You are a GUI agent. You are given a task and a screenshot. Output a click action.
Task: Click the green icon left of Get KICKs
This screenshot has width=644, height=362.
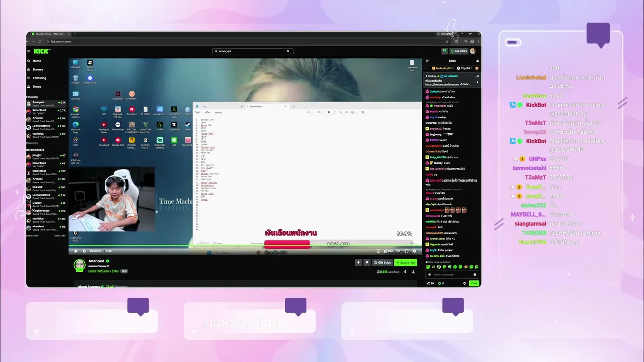point(445,51)
